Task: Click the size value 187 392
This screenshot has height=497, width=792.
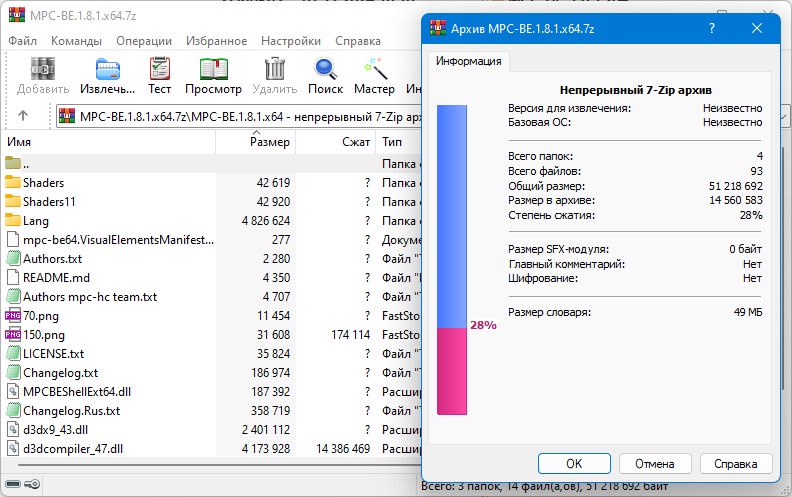Action: tap(270, 391)
